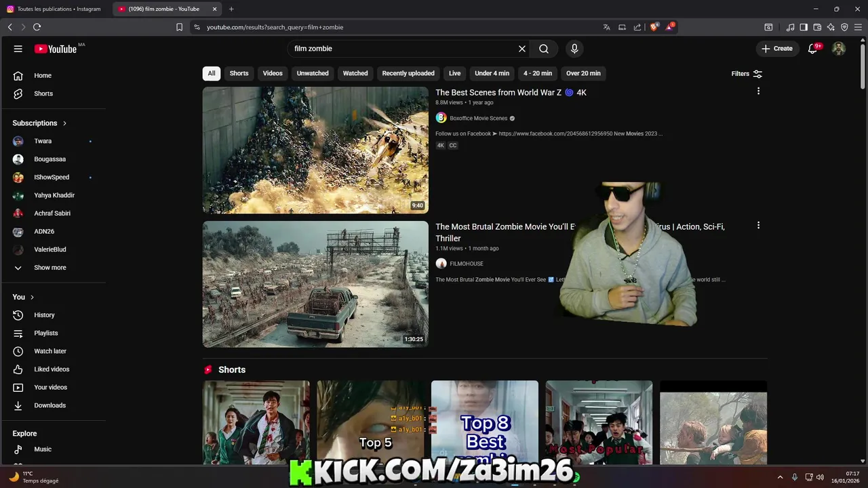Show hidden system tray icons
Image resolution: width=868 pixels, height=488 pixels.
click(x=780, y=477)
